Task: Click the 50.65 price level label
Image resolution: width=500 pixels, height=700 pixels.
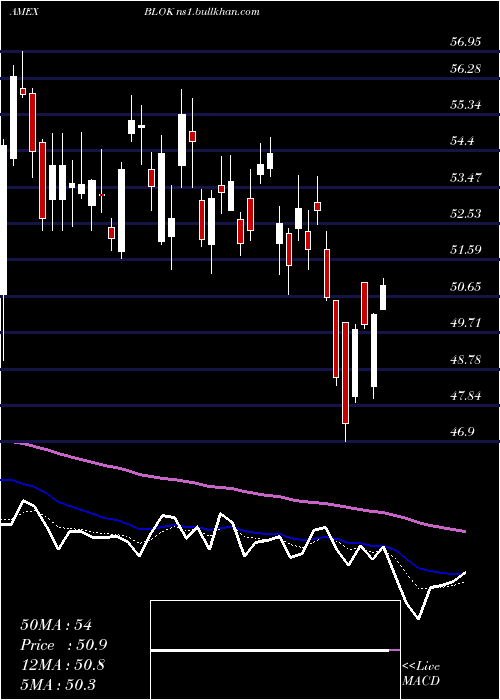Action: [466, 286]
